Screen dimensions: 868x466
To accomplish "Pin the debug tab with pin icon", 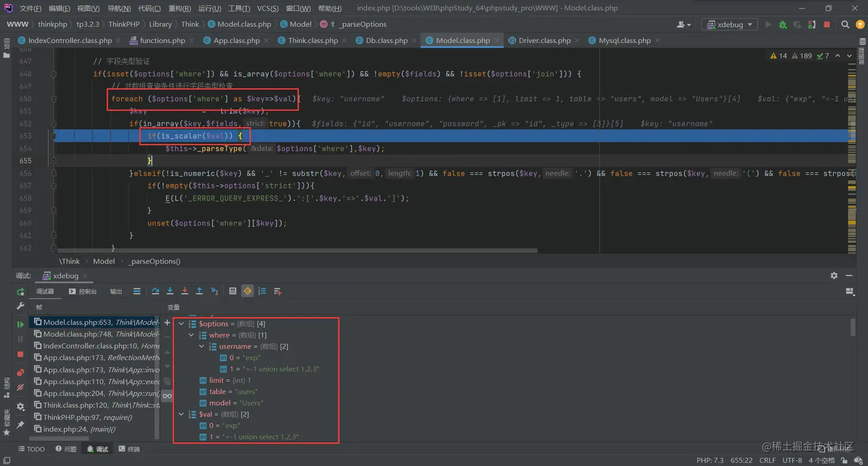I will 21,425.
